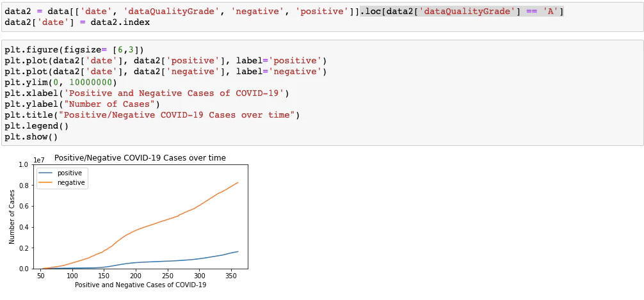
Task: Click the highlighted .loc filter expression
Action: pos(462,12)
